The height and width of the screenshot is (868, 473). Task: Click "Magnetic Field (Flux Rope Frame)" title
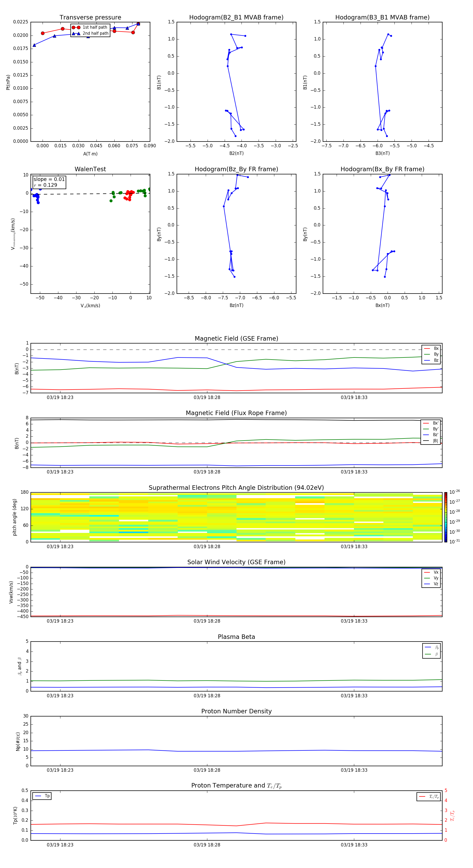coord(236,413)
